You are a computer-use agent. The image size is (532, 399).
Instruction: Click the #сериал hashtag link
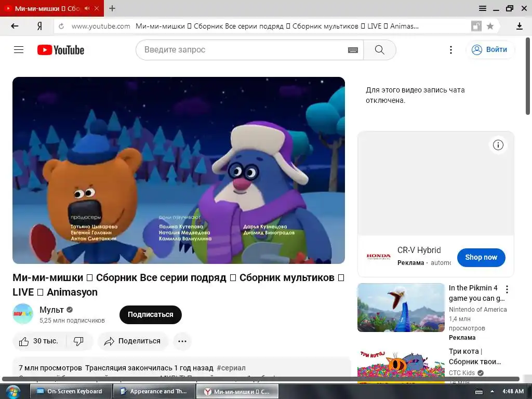coord(231,368)
